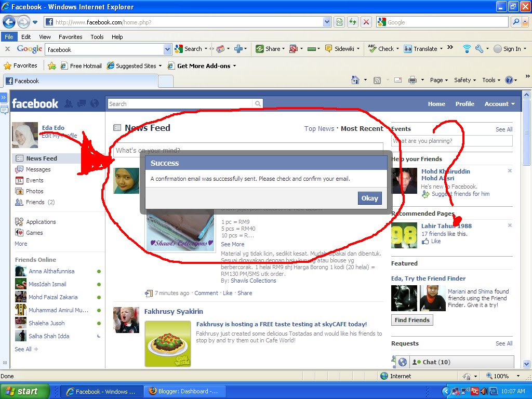The image size is (532, 399).
Task: Switch the feed to Top News
Action: point(320,129)
